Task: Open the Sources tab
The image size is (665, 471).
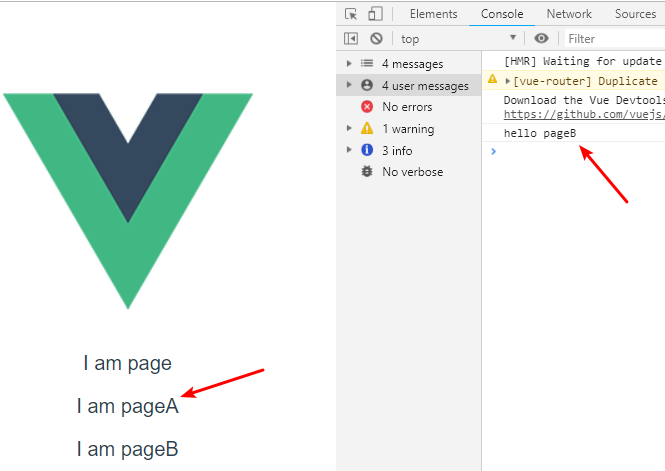Action: coord(635,14)
